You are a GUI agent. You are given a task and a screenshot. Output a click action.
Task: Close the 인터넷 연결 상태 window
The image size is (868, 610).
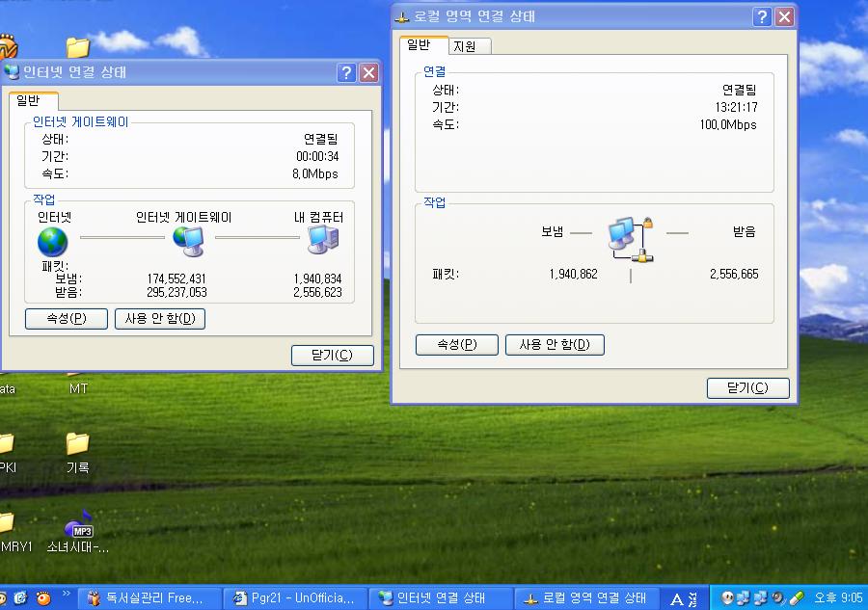368,72
